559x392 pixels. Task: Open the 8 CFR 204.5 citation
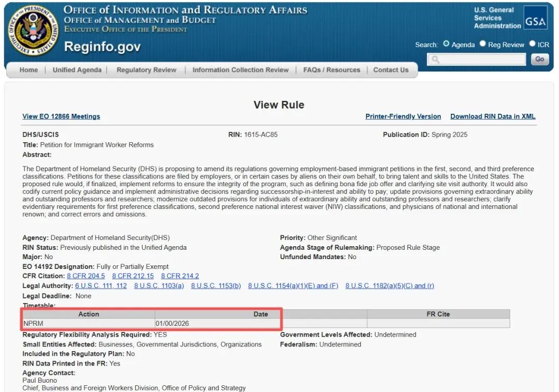[x=86, y=276]
